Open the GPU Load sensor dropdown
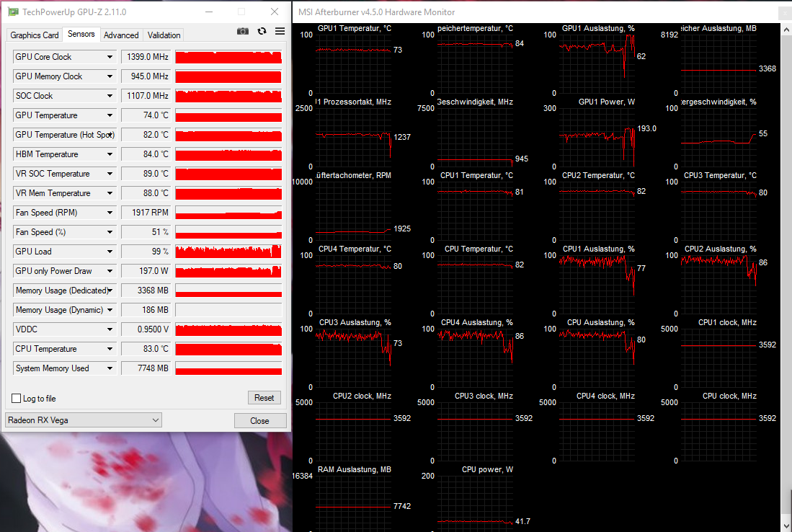The width and height of the screenshot is (792, 532). 110,252
